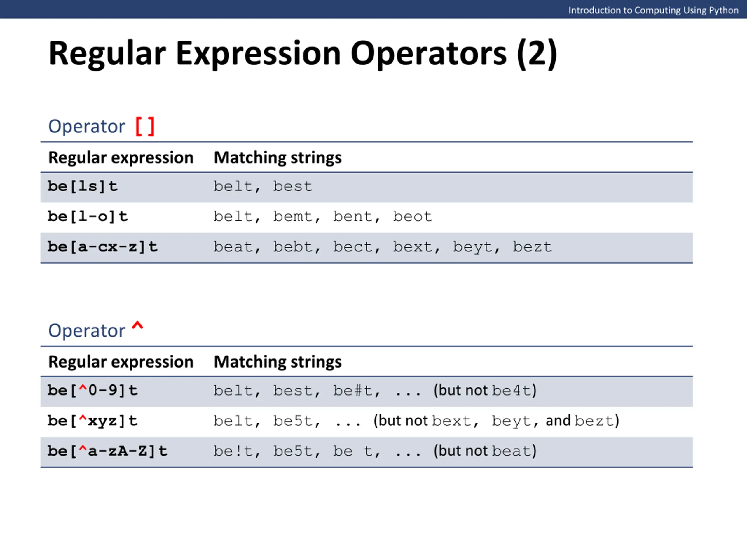Click the red caret operator symbol
The image size is (747, 560).
(x=137, y=325)
